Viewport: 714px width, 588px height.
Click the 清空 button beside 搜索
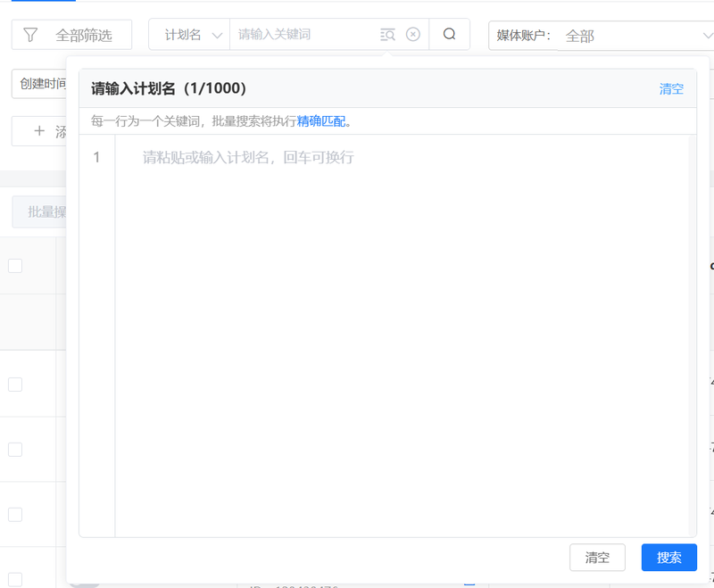597,558
